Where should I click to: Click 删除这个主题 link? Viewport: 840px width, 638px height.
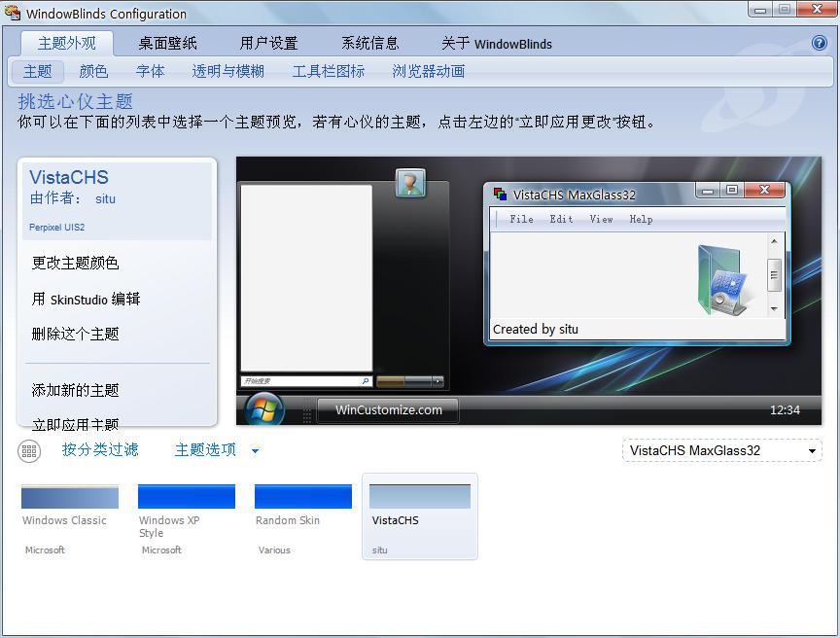tap(75, 335)
